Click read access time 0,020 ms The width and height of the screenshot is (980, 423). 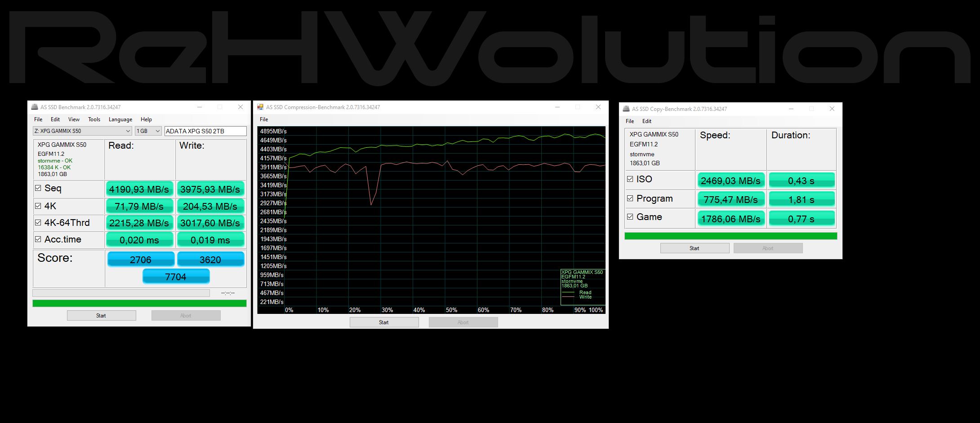(x=139, y=240)
